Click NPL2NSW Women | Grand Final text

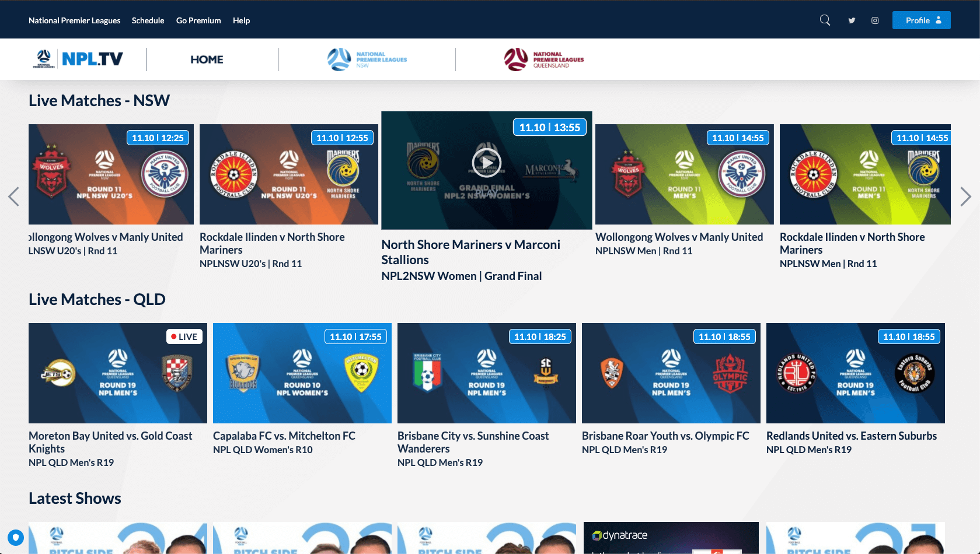462,276
